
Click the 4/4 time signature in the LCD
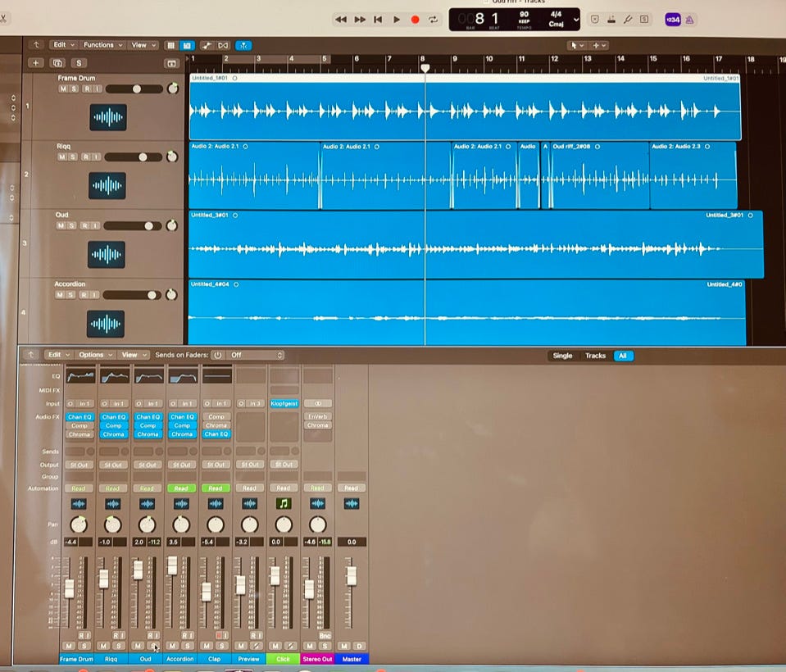pyautogui.click(x=556, y=15)
